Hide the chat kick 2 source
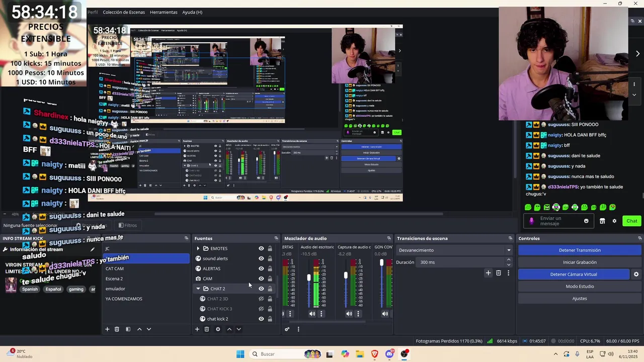Viewport: 644px width, 362px height. click(261, 319)
